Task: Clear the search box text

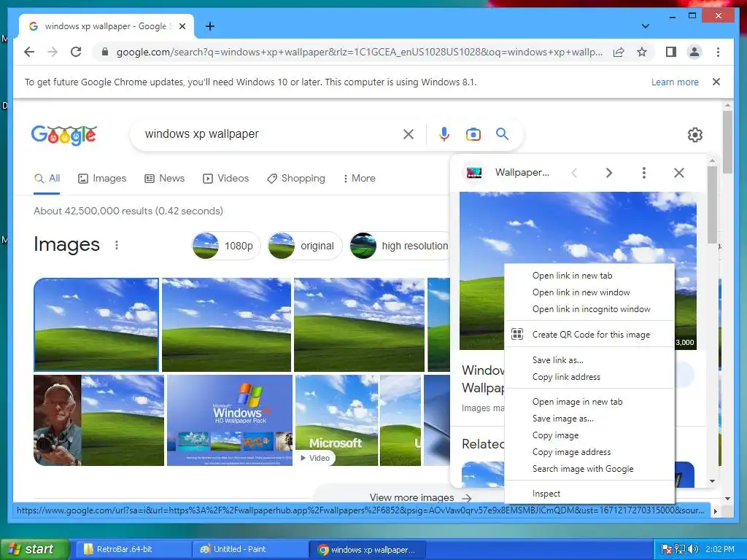Action: [x=409, y=134]
